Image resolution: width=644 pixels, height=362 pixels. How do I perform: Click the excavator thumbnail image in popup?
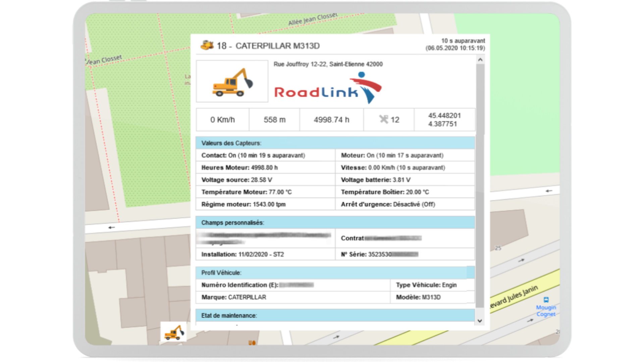232,81
